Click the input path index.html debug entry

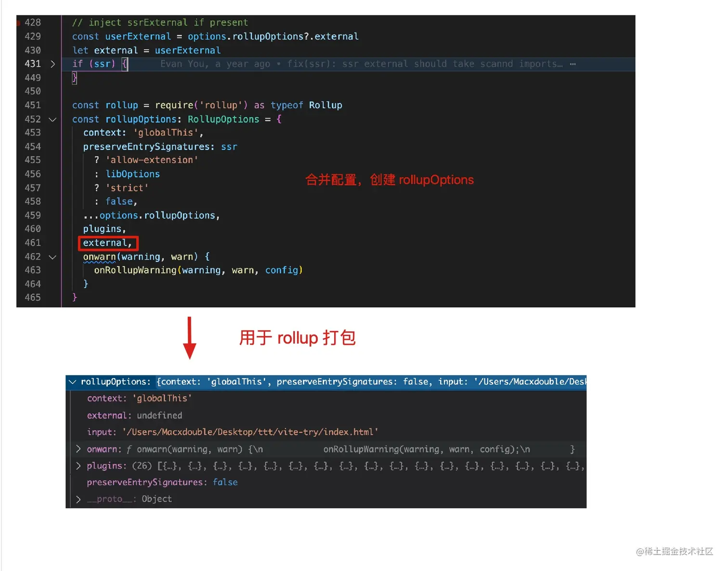[233, 432]
